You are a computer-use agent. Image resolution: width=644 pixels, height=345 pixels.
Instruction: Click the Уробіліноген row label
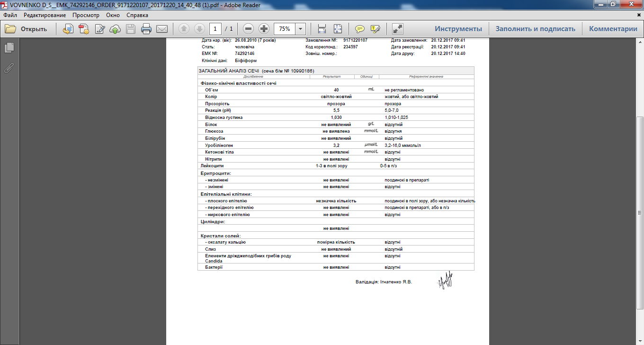click(x=219, y=145)
